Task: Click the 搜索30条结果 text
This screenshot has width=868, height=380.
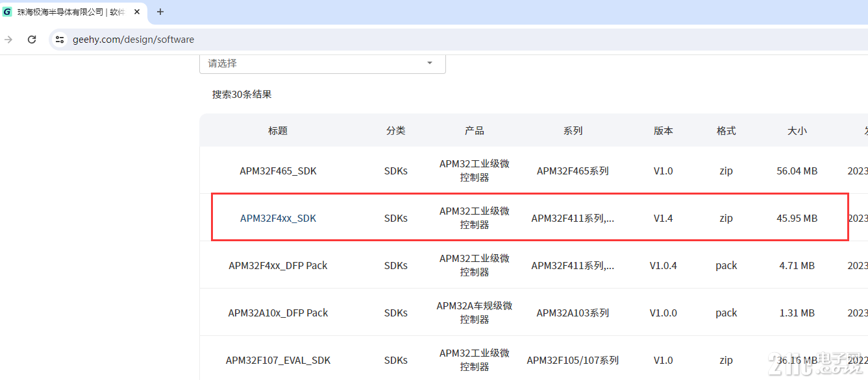Action: coord(242,95)
